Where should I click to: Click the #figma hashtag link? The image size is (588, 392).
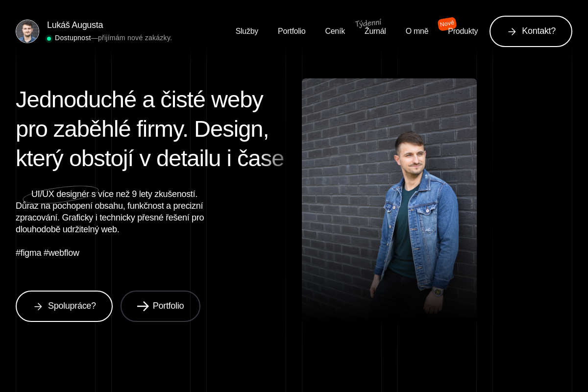[29, 253]
